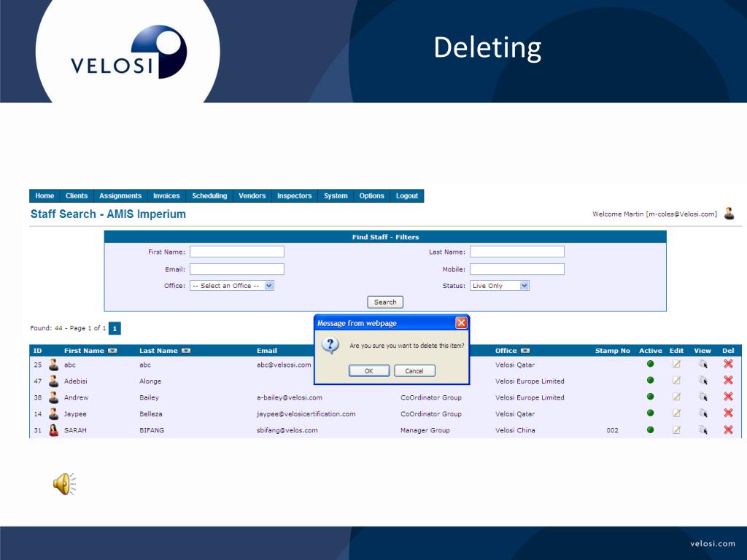Image resolution: width=747 pixels, height=560 pixels.
Task: Click the question mark icon in dialog
Action: click(330, 345)
